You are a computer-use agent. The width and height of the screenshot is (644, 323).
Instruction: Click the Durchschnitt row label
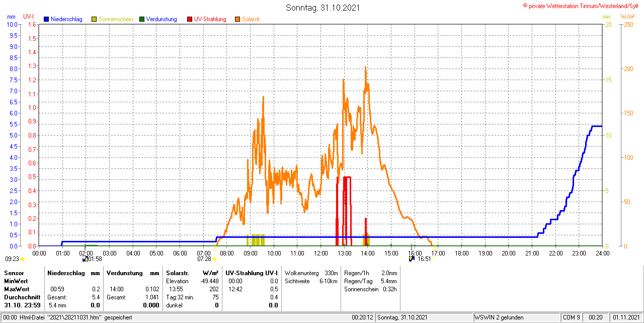22,297
